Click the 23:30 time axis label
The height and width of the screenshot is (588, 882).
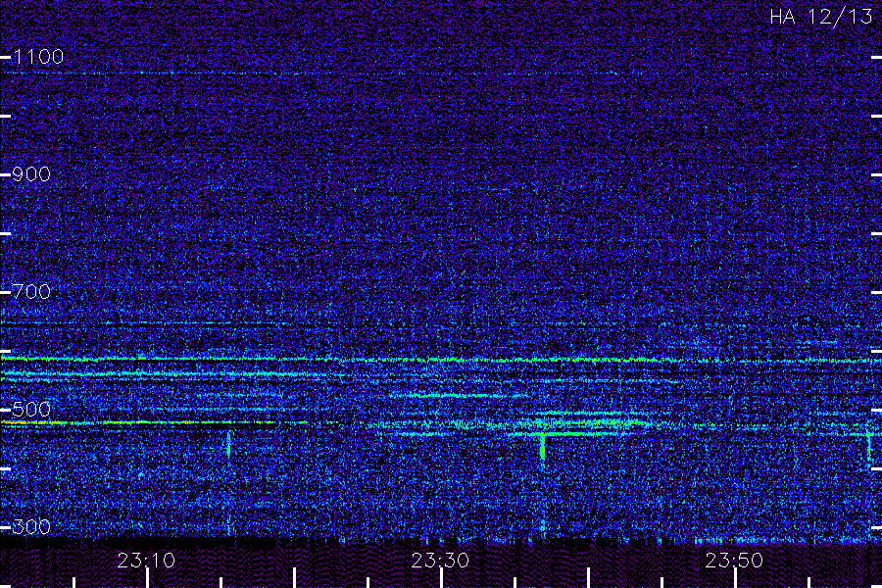click(440, 561)
